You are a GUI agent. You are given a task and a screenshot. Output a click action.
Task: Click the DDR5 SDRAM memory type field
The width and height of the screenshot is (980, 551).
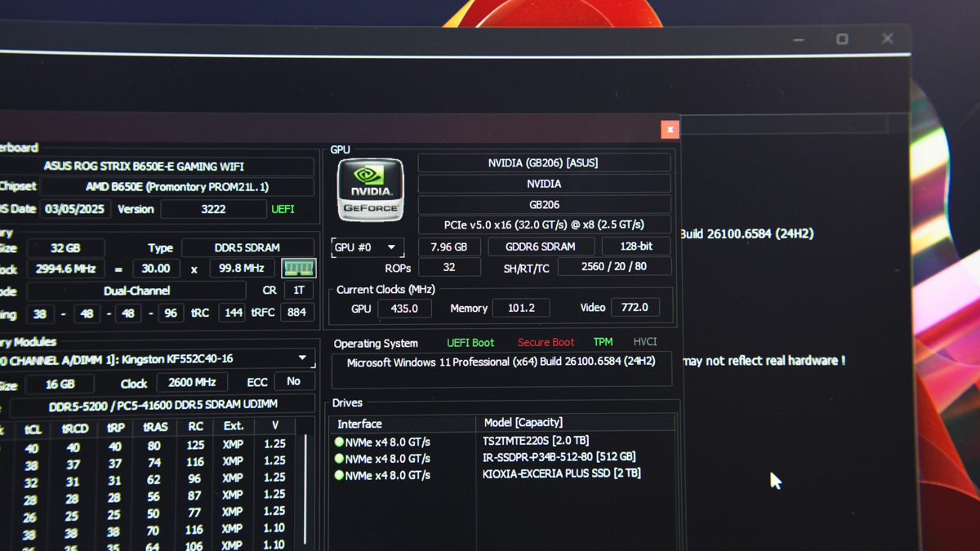click(x=247, y=247)
